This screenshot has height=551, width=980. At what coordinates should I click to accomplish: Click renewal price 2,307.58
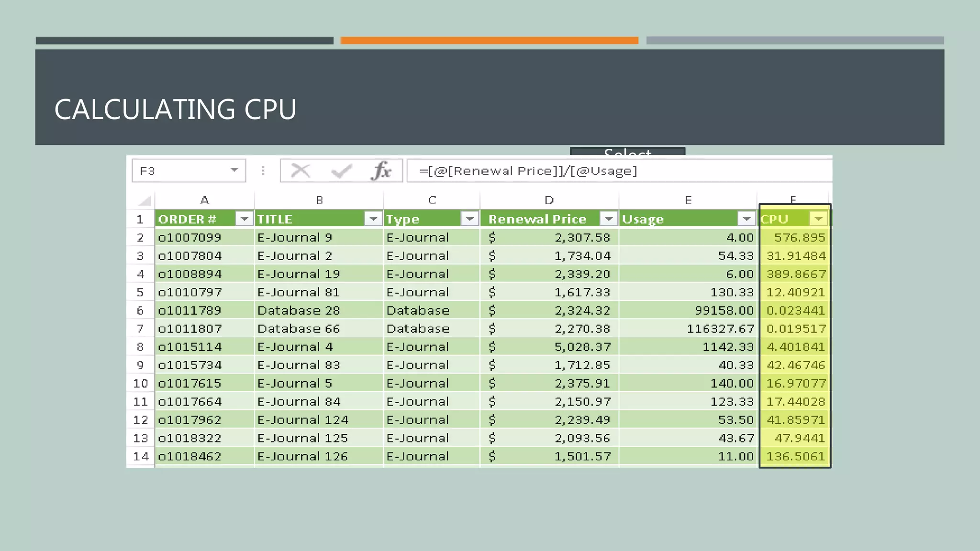coord(549,237)
